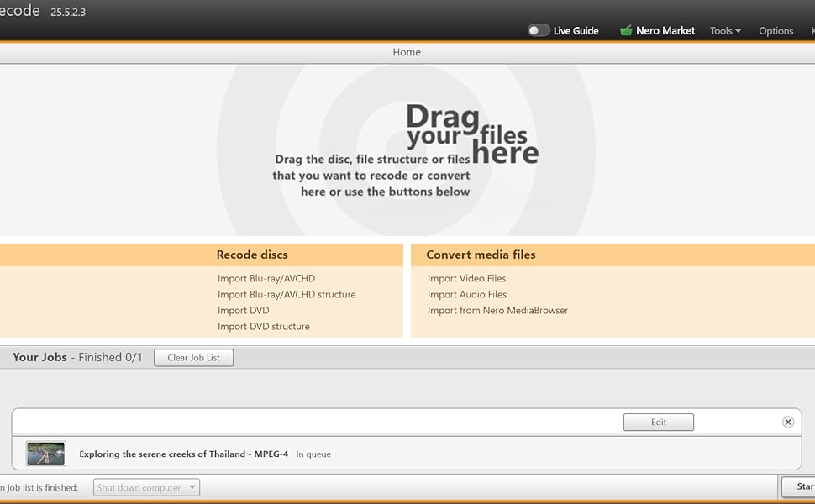This screenshot has height=504, width=815.
Task: Choose Import DVD structure option
Action: pyautogui.click(x=264, y=327)
